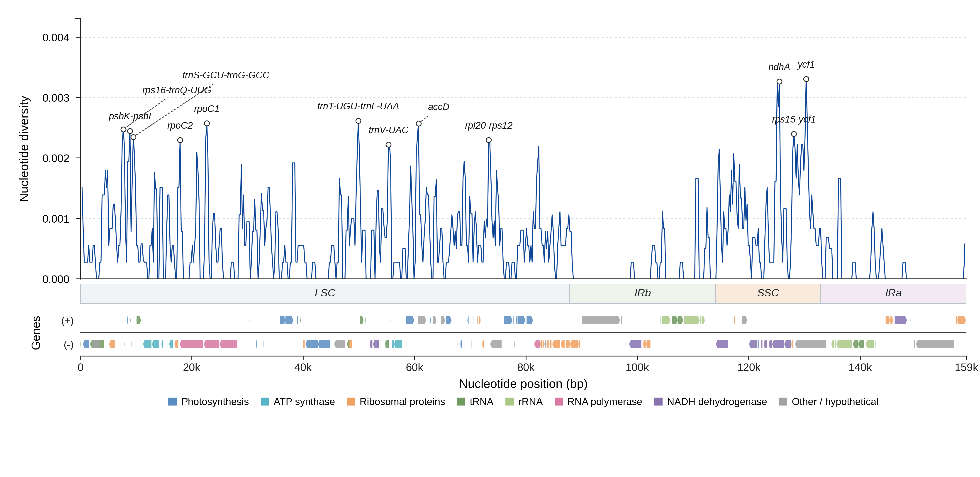Screen dimensions: 980x477
Task: Click the '0.000' y-axis tick label
Action: click(56, 279)
